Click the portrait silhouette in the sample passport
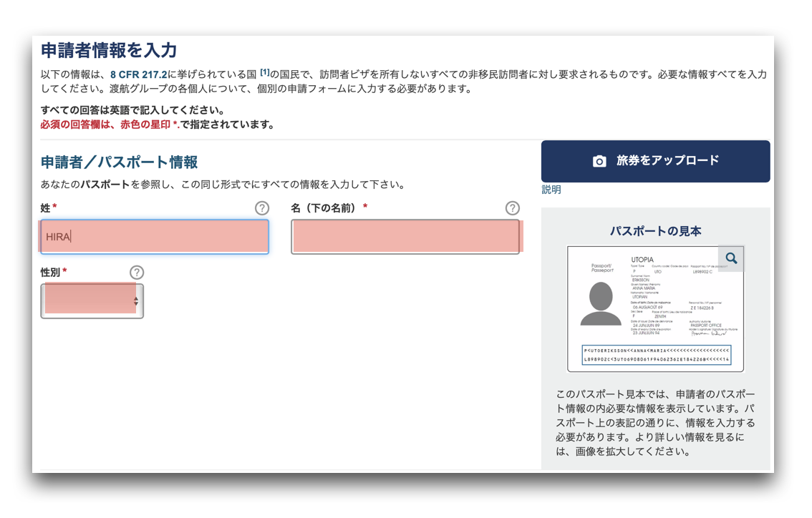The height and width of the screenshot is (518, 812). 601,304
